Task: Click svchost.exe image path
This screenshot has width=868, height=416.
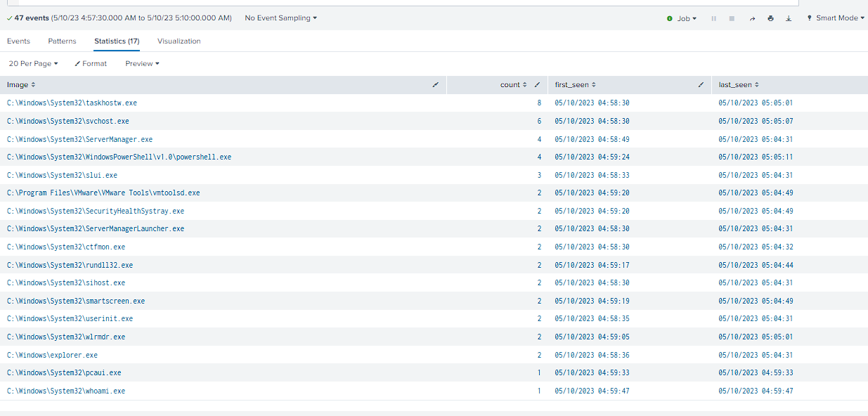Action: [x=68, y=122]
